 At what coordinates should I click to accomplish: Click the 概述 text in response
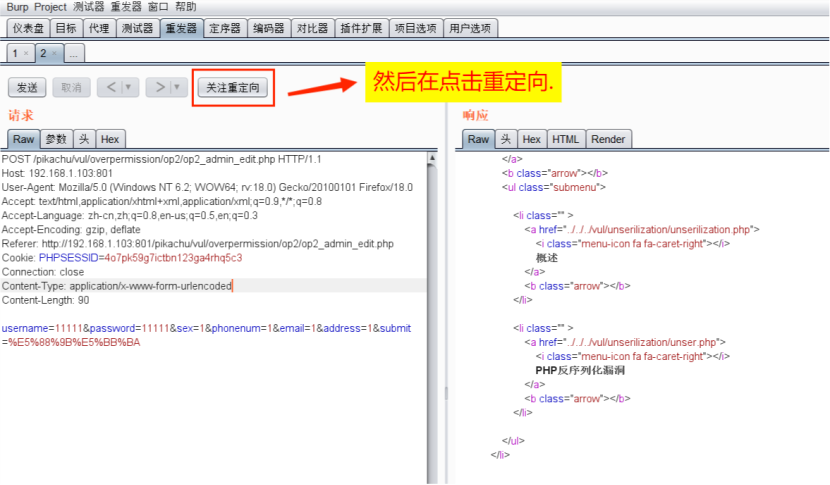click(547, 258)
